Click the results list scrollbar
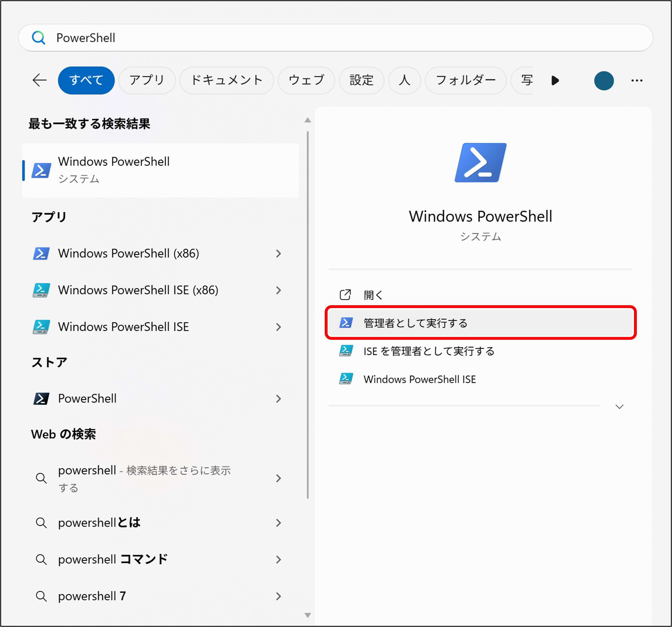The height and width of the screenshot is (627, 672). (308, 315)
